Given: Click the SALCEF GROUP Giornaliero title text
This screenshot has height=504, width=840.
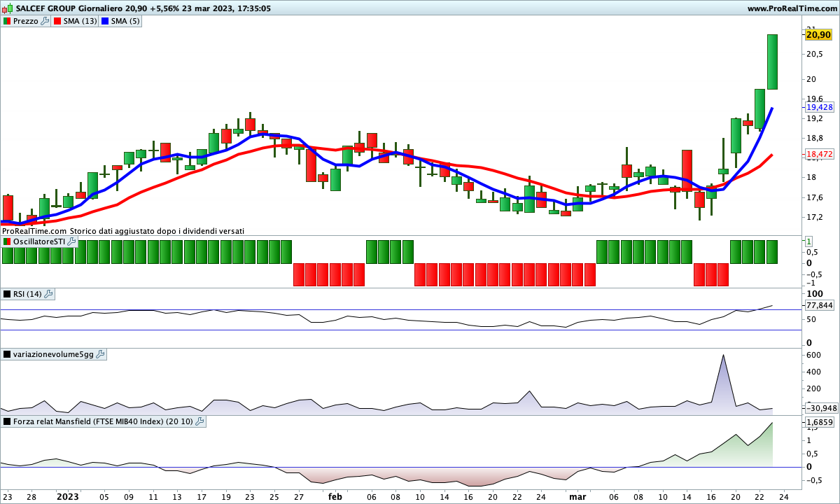Looking at the screenshot, I should 69,8.
